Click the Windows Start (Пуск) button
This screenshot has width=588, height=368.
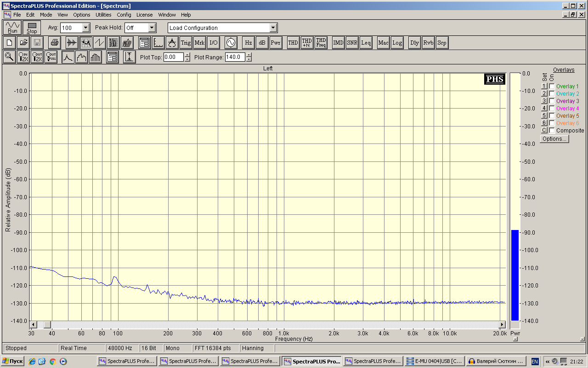point(13,361)
